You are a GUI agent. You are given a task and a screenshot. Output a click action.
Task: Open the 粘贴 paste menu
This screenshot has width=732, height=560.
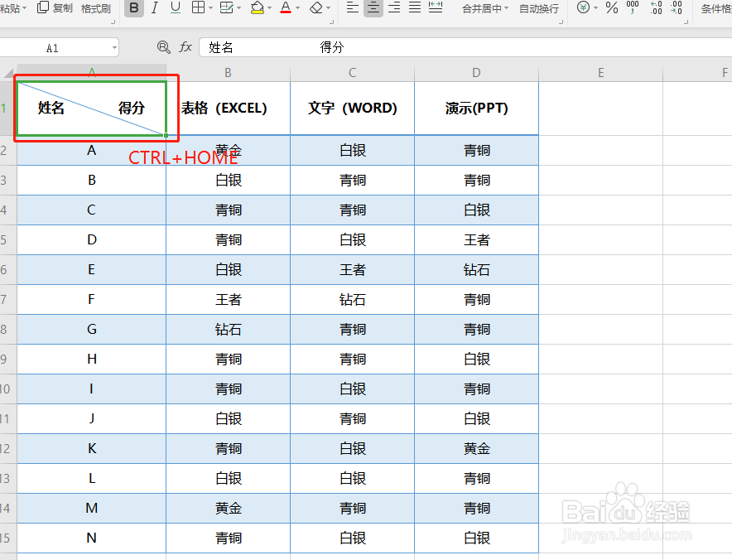coord(13,9)
